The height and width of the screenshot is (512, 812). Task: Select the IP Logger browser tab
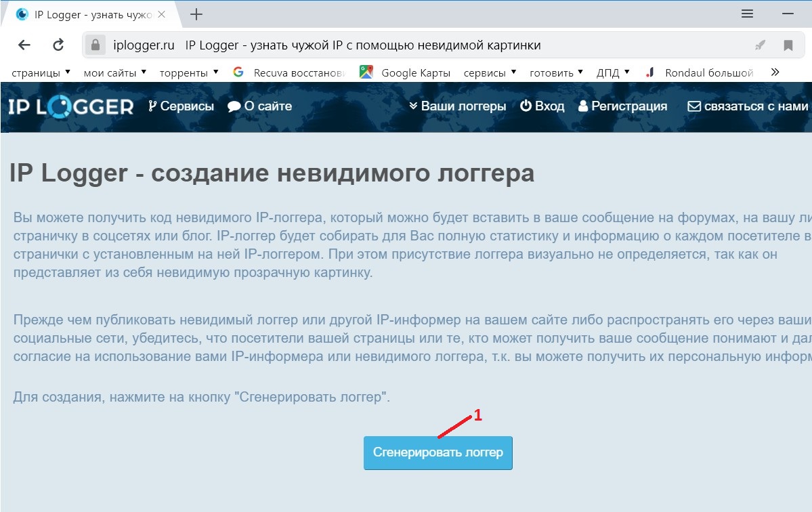coord(91,14)
